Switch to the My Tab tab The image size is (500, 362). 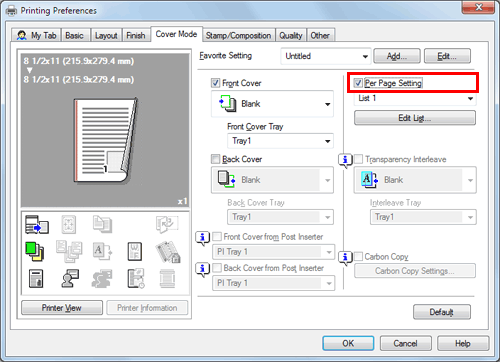point(37,35)
